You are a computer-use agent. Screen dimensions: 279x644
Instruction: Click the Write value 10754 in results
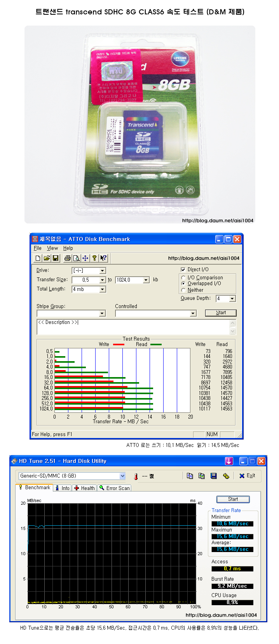point(204,388)
